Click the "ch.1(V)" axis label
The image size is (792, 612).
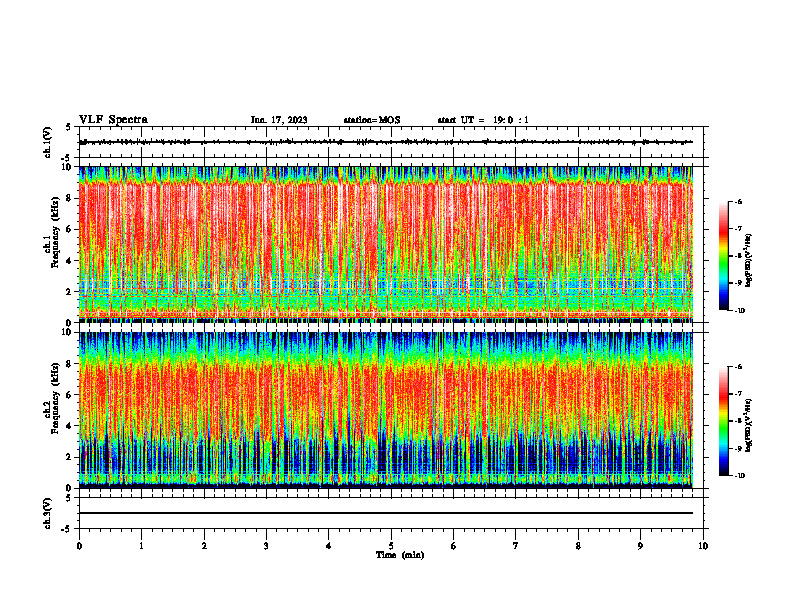click(x=47, y=142)
